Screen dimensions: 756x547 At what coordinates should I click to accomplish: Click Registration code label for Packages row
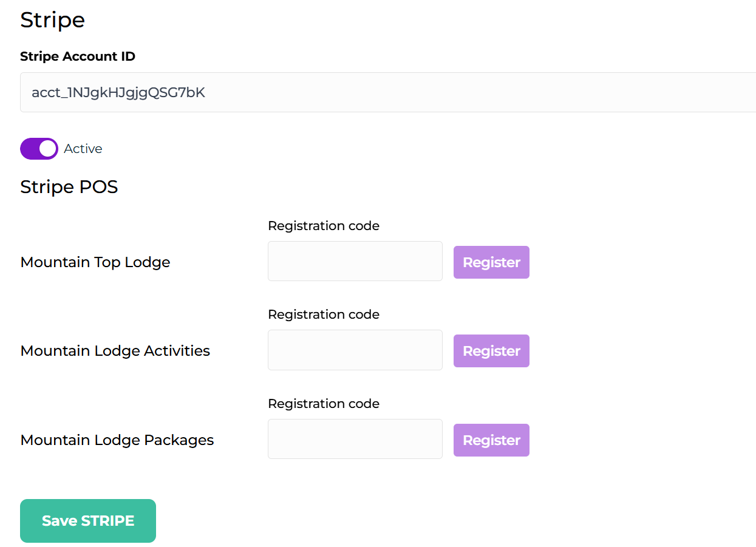[x=324, y=404]
